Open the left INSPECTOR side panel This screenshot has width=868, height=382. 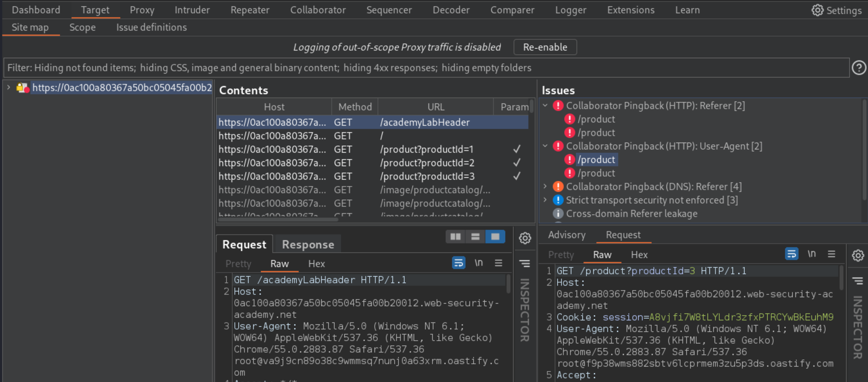click(524, 310)
